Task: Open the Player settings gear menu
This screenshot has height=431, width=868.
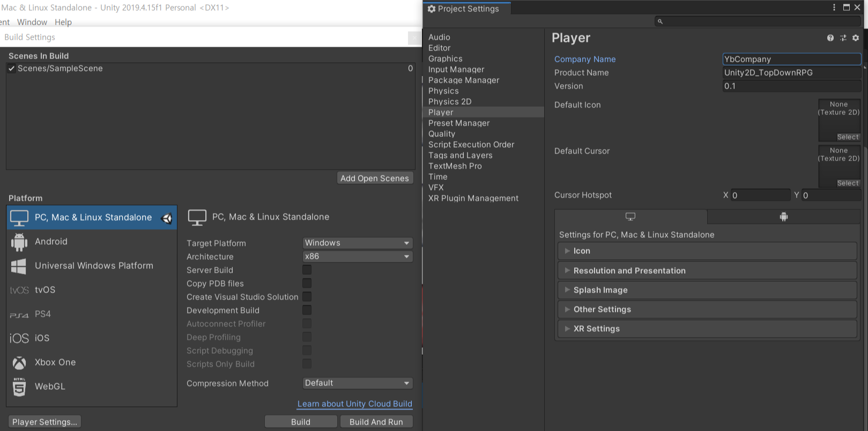Action: 856,38
